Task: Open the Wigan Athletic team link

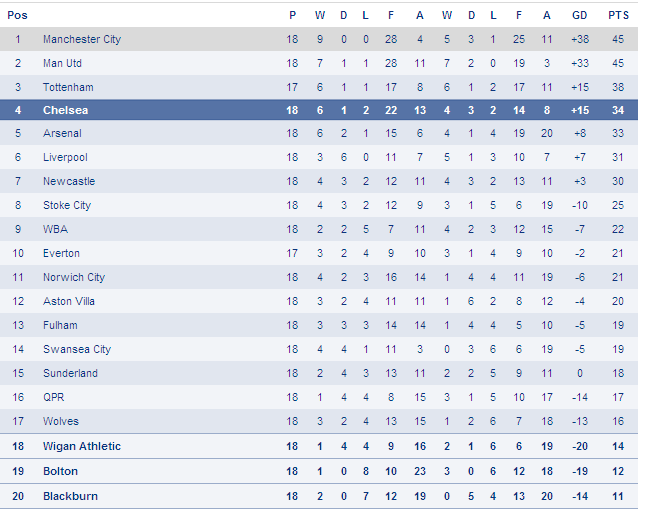Action: [x=82, y=447]
